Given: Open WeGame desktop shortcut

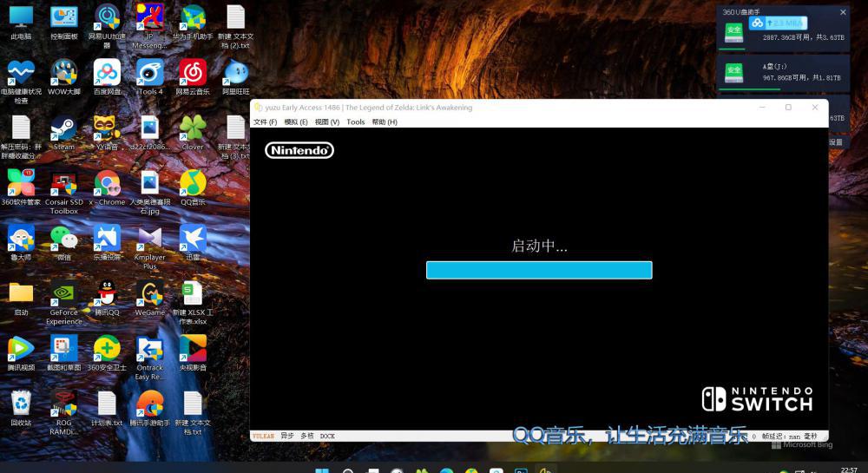Looking at the screenshot, I should (x=149, y=298).
